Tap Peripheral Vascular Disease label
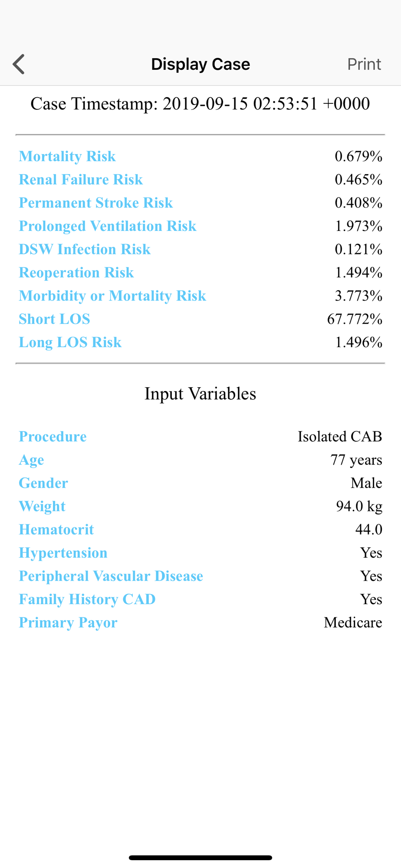 tap(111, 576)
